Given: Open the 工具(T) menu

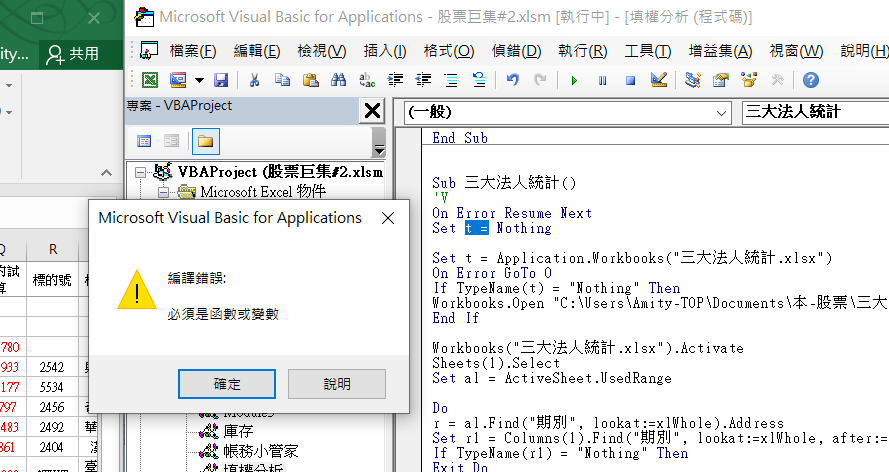Looking at the screenshot, I should pyautogui.click(x=647, y=52).
